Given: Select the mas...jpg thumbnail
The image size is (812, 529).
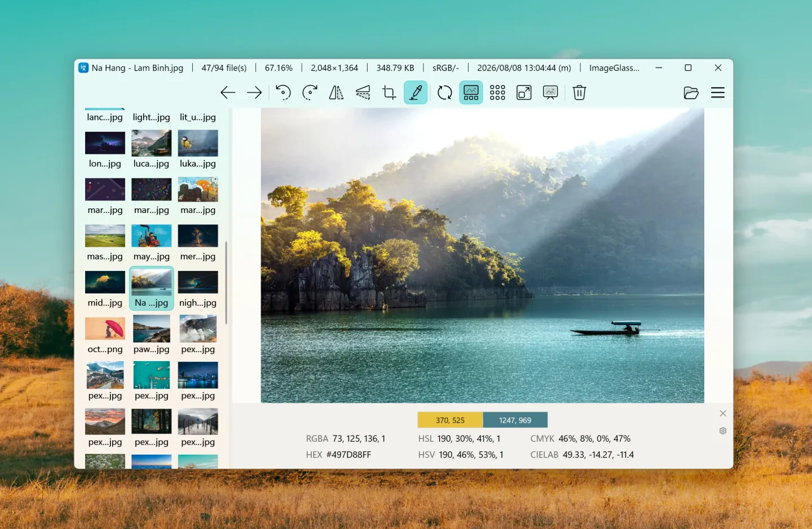Looking at the screenshot, I should tap(105, 243).
